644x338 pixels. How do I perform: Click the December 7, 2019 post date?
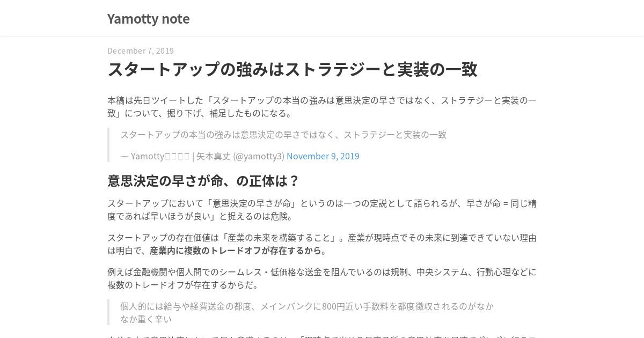coord(141,50)
